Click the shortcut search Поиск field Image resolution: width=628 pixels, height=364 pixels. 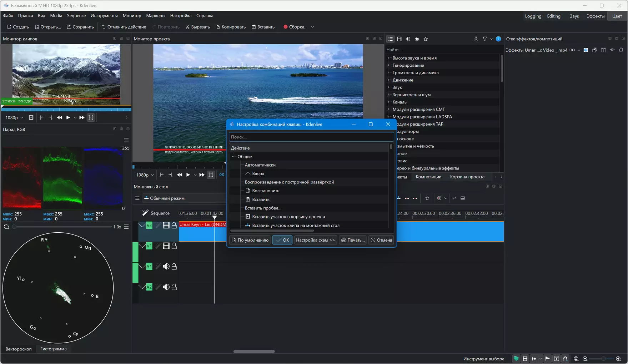[x=311, y=137]
